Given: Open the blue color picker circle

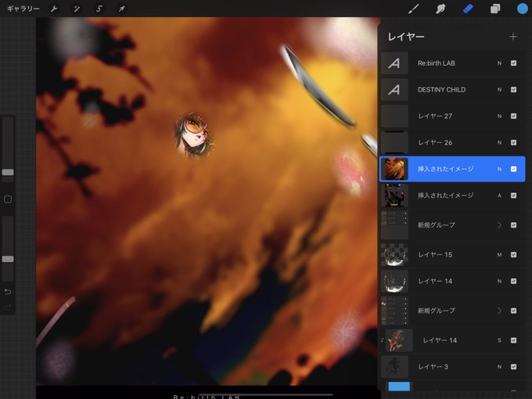Looking at the screenshot, I should click(522, 9).
